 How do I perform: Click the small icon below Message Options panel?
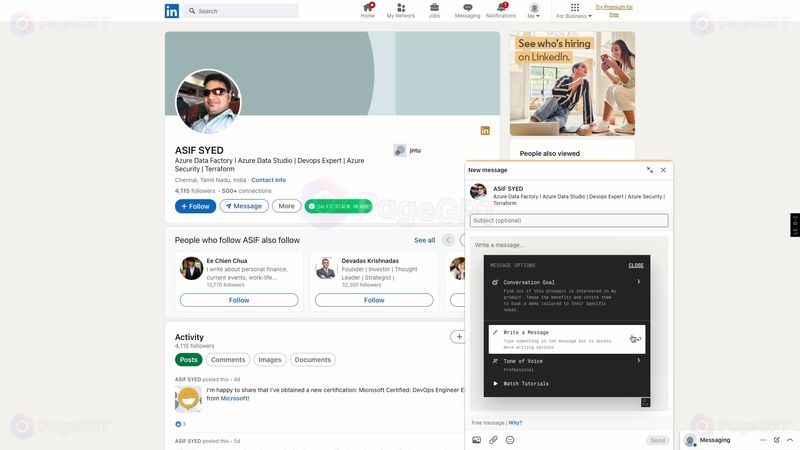(645, 403)
